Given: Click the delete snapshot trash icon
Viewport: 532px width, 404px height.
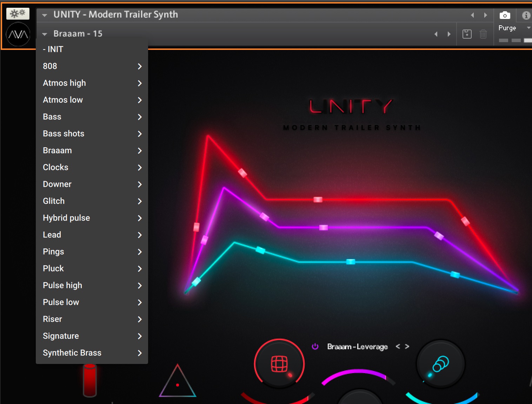Looking at the screenshot, I should 483,34.
